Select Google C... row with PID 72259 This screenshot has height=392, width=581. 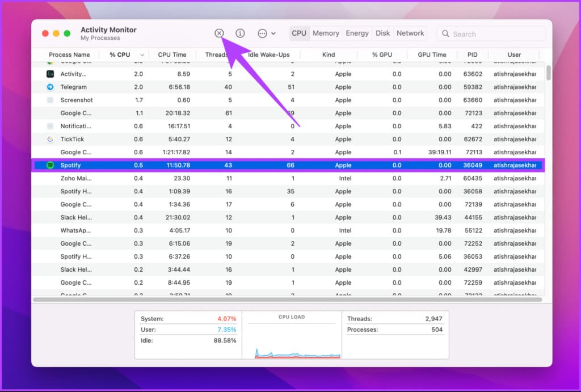(288, 283)
